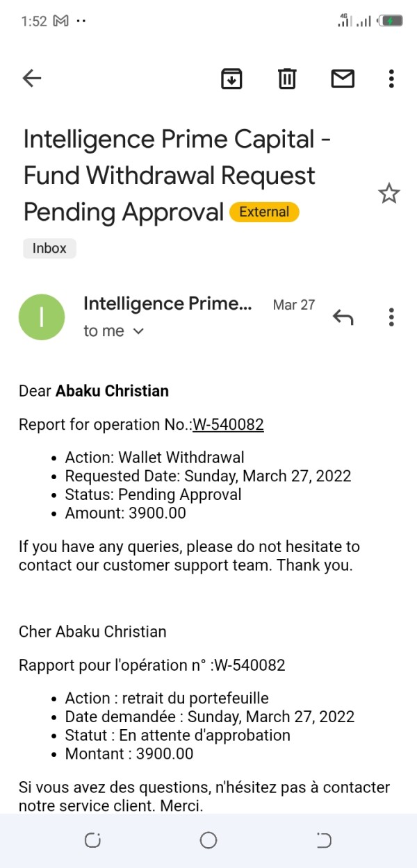The width and height of the screenshot is (417, 868).
Task: Expand recipient details next to 'to me'
Action: (138, 331)
